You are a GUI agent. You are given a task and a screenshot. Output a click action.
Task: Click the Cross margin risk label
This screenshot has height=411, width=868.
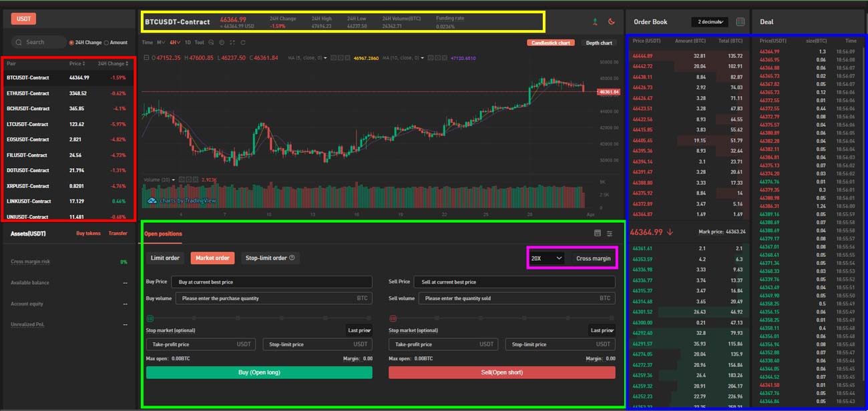(x=30, y=262)
